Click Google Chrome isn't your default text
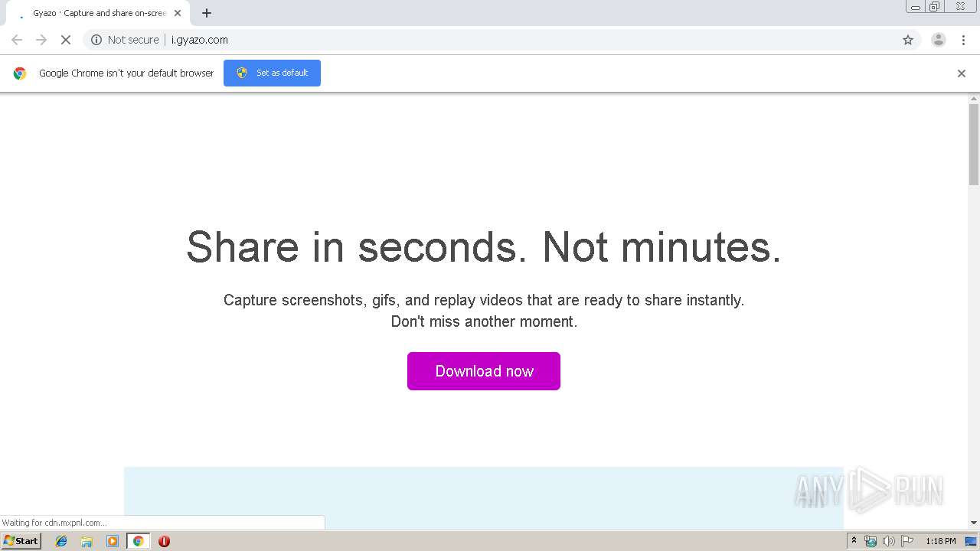 (126, 73)
